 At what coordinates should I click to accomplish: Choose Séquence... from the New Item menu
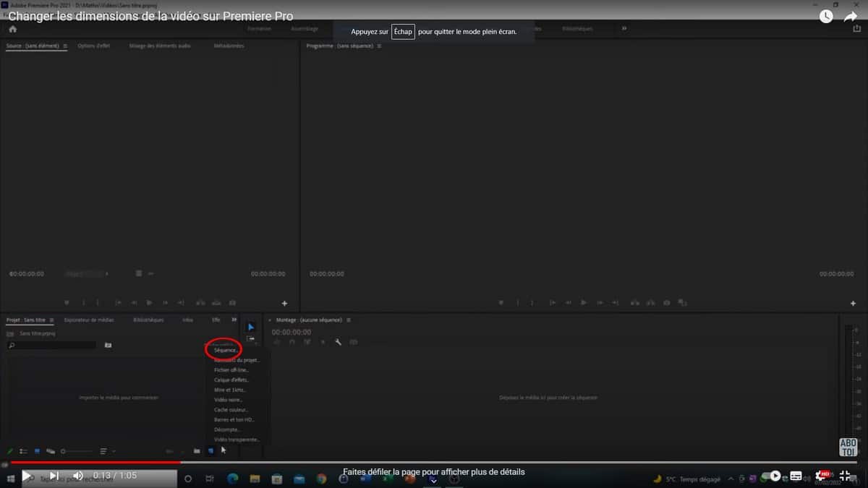[x=226, y=350]
